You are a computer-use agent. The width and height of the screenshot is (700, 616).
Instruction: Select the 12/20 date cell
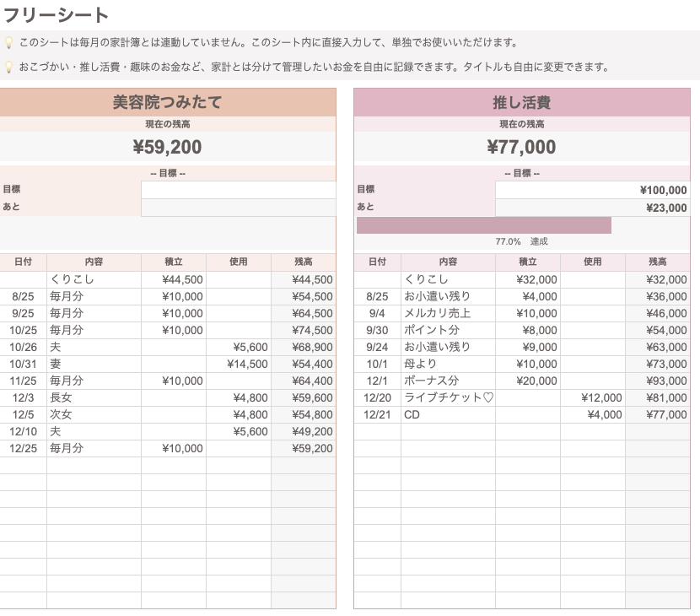click(377, 397)
